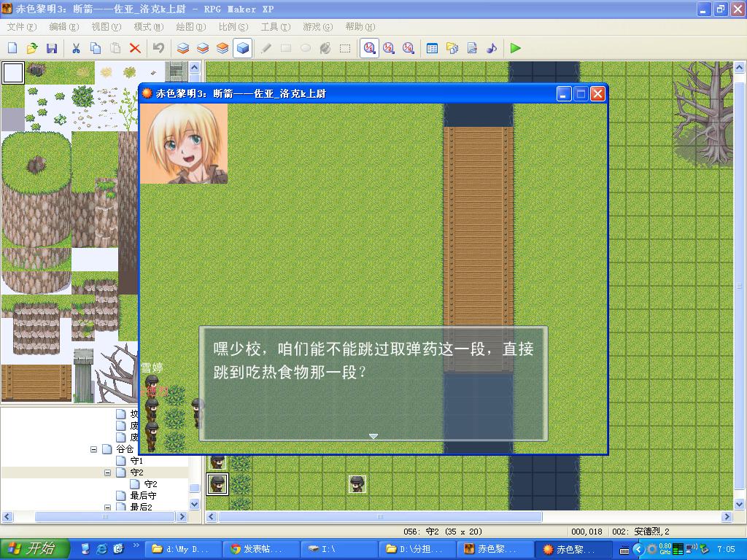Select the 最后2 map in the tree
This screenshot has height=560, width=747.
tap(141, 507)
